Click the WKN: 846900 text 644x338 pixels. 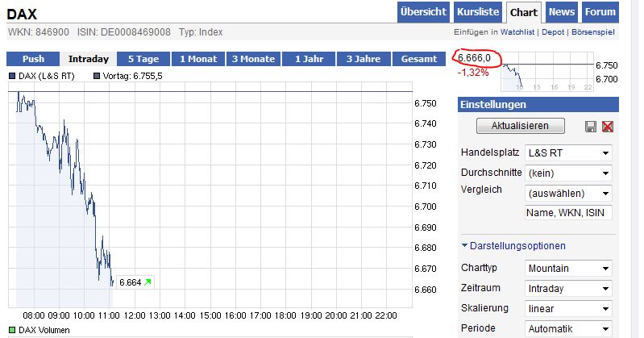pos(39,32)
